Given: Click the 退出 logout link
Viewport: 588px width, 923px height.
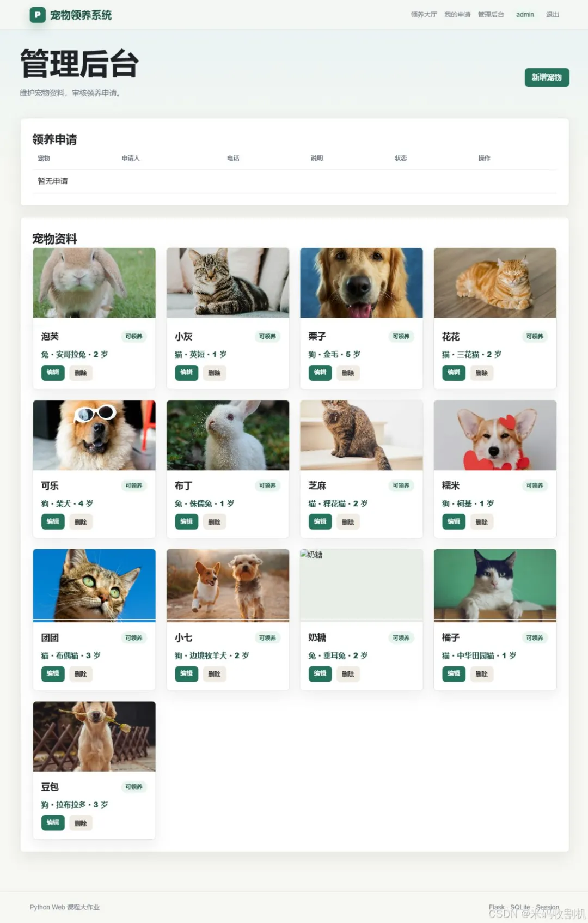Looking at the screenshot, I should [553, 15].
